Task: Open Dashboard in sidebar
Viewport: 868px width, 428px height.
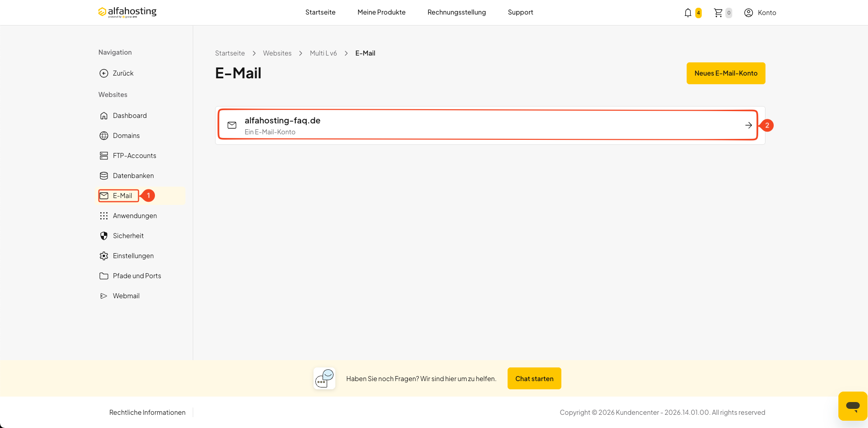Action: coord(130,116)
